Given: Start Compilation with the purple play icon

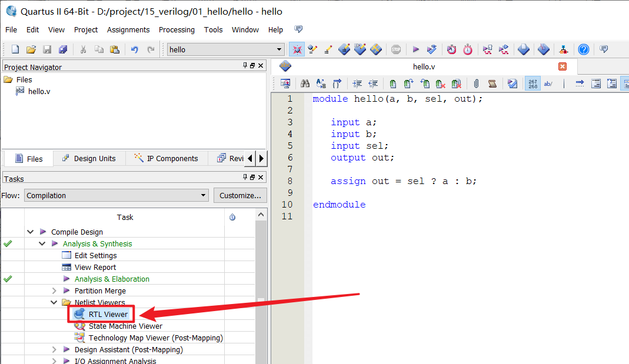Looking at the screenshot, I should [415, 49].
